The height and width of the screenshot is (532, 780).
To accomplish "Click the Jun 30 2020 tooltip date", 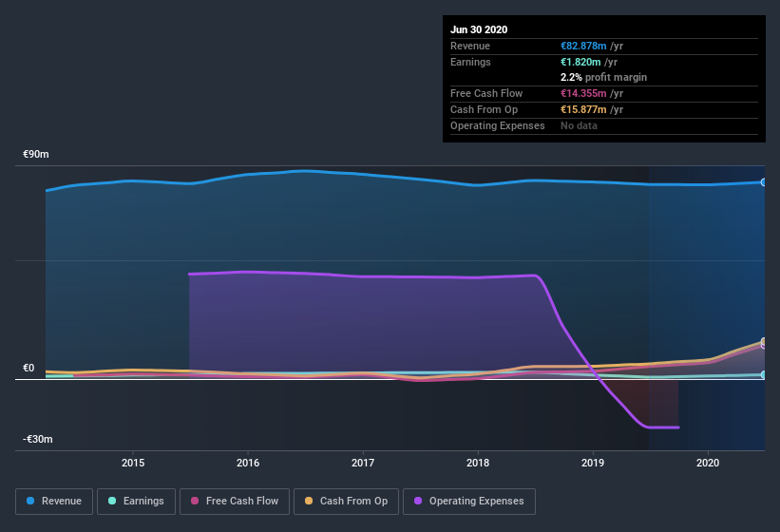I will (x=479, y=29).
